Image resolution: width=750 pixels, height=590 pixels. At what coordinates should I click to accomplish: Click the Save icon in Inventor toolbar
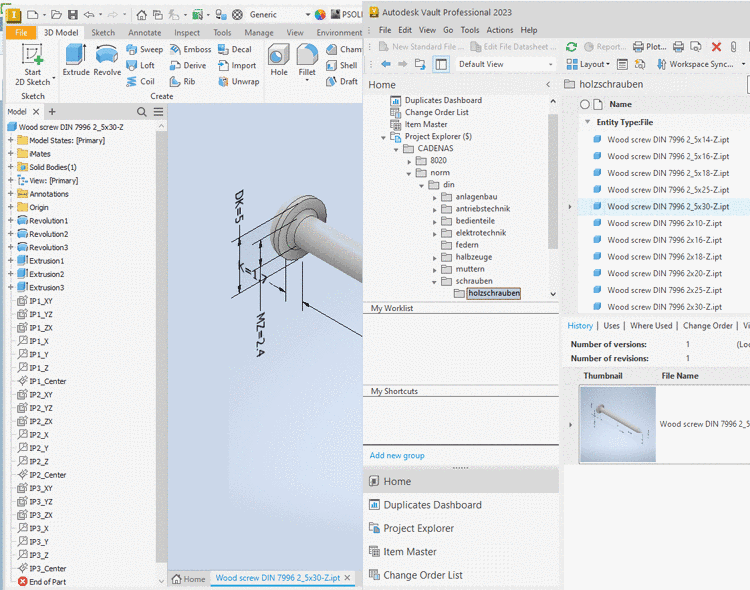click(71, 15)
